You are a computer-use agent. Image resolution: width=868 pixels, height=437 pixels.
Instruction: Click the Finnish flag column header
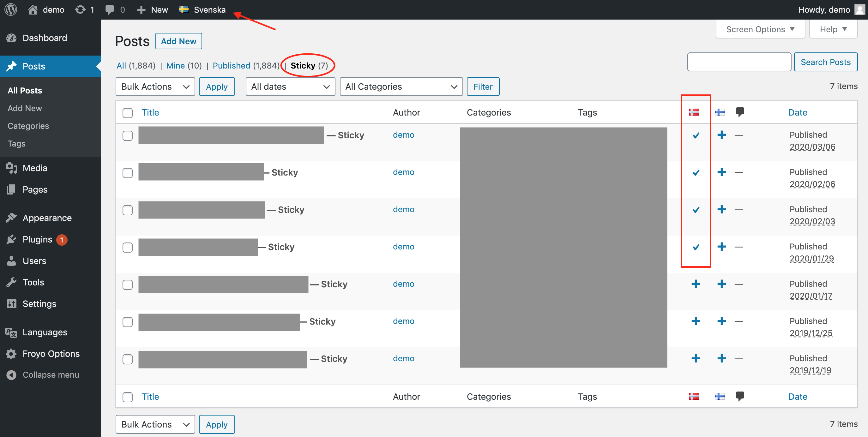(720, 112)
